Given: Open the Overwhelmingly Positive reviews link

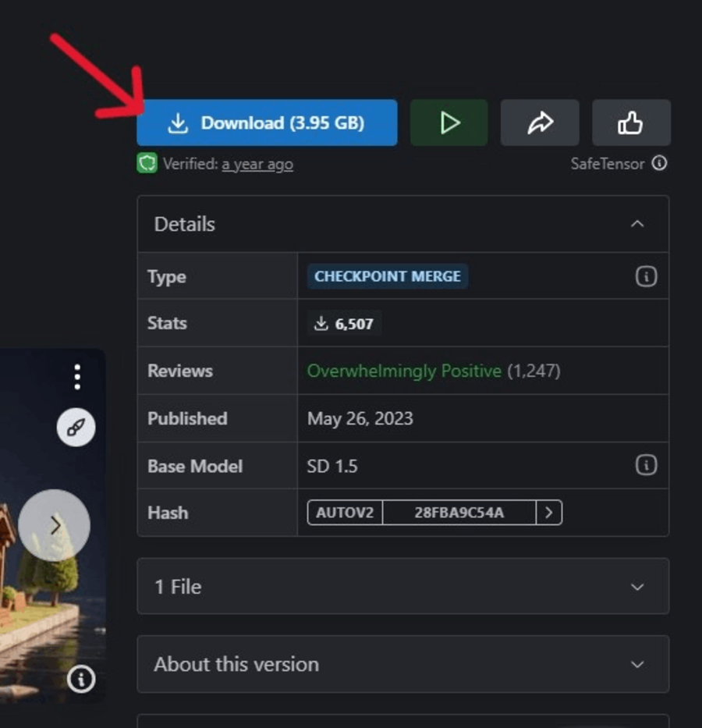Looking at the screenshot, I should click(404, 371).
